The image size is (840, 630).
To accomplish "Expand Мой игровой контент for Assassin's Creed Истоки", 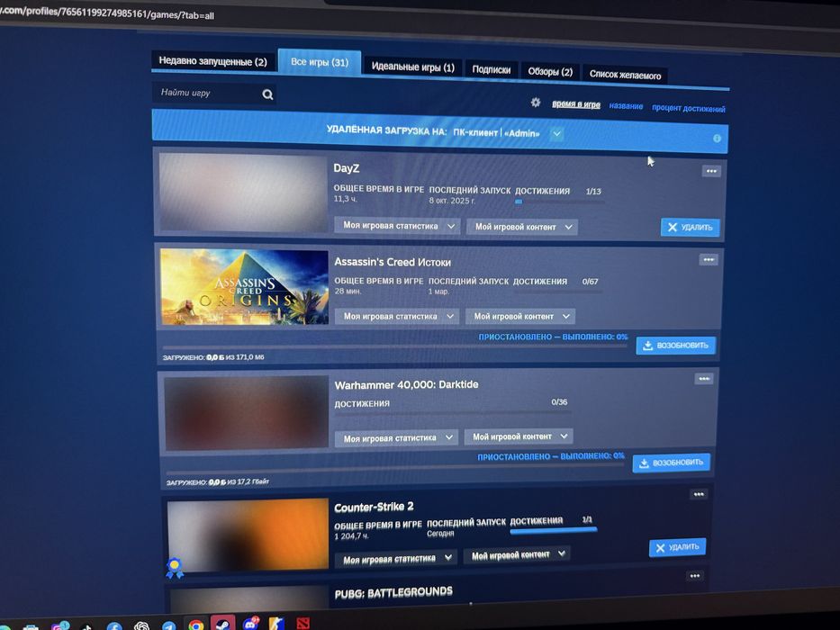I will (x=520, y=316).
